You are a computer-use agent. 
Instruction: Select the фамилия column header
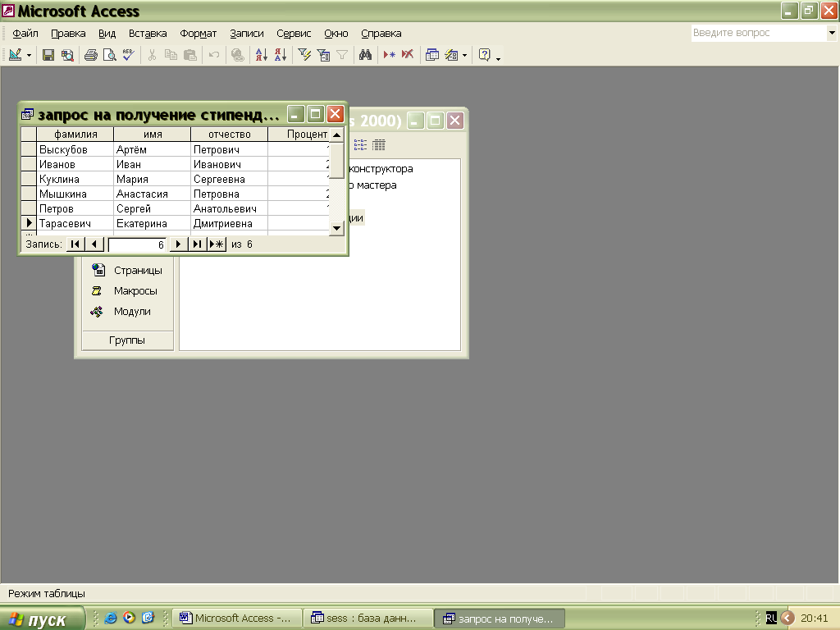coord(75,134)
